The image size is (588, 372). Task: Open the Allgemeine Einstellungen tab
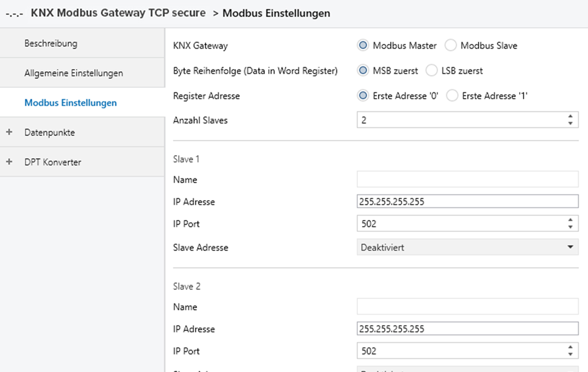[x=82, y=73]
